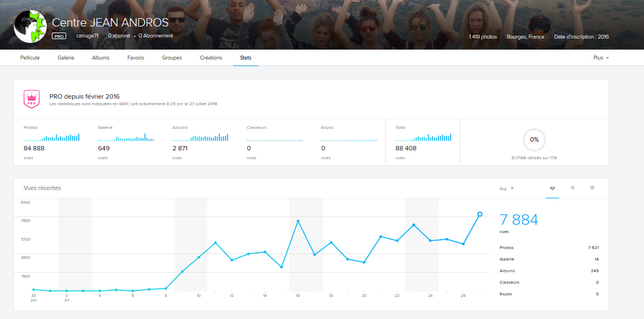
Task: Show favorites with the star icon
Action: (572, 188)
